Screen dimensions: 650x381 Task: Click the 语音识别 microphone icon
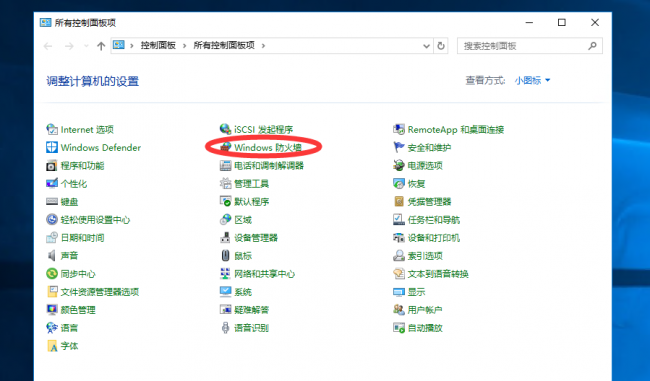(225, 328)
